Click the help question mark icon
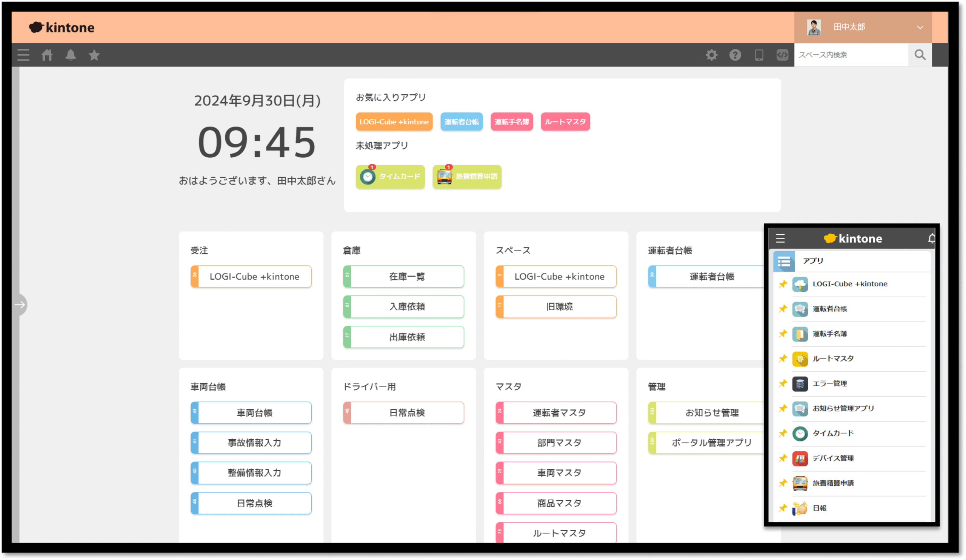The width and height of the screenshot is (966, 560). (735, 55)
